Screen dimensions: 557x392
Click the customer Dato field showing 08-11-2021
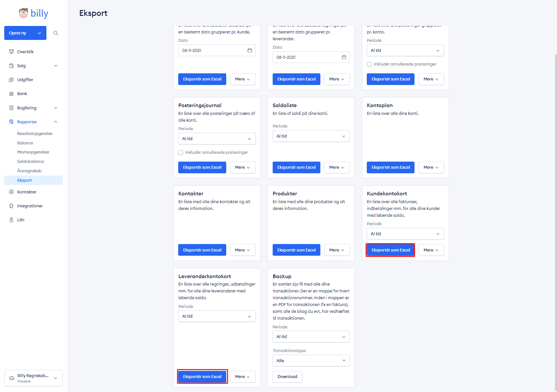(x=217, y=50)
